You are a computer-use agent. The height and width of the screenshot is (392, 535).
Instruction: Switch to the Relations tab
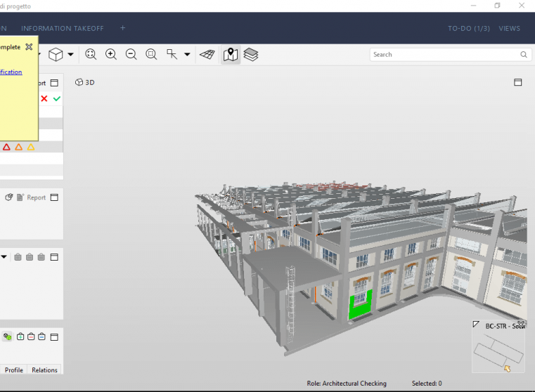click(44, 370)
